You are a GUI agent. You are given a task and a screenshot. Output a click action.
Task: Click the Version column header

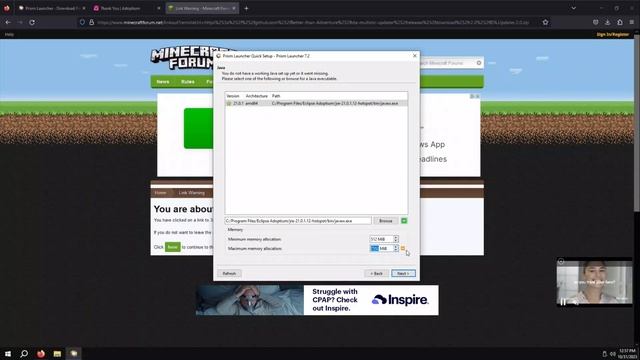pos(233,96)
